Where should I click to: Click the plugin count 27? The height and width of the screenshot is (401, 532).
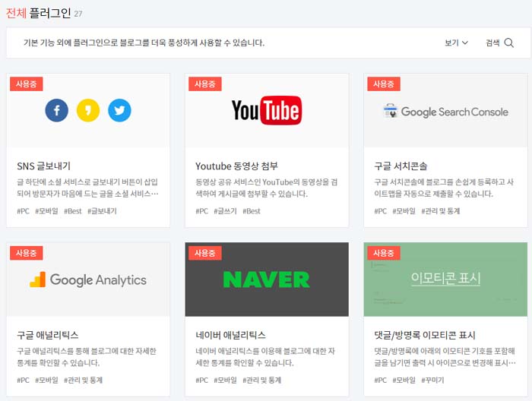pos(78,14)
